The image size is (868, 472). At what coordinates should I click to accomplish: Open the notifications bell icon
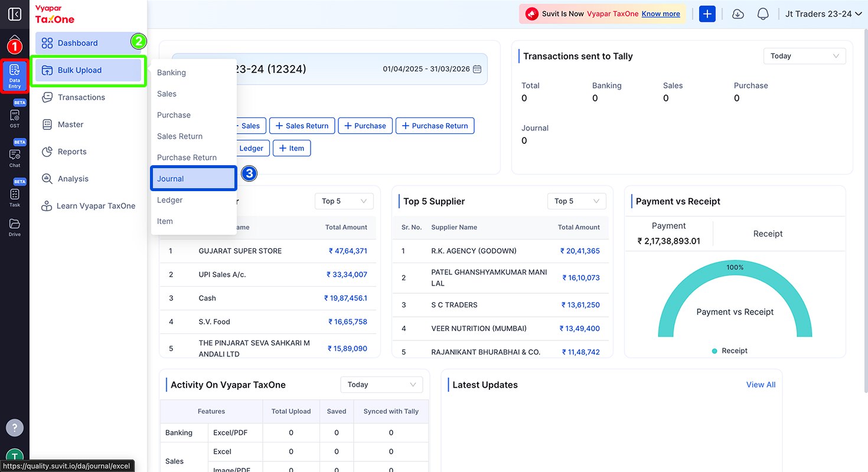[763, 14]
